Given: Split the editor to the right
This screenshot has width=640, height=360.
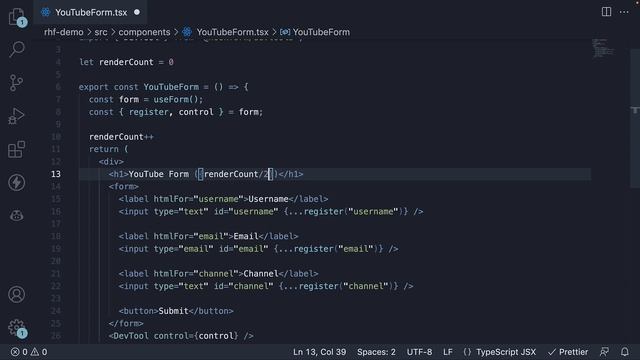Looking at the screenshot, I should (607, 12).
